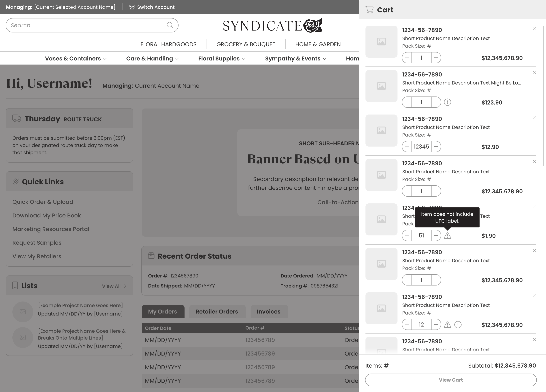Viewport: 546px width, 392px height.
Task: Remove the $12.90 cart item
Action: 534,117
